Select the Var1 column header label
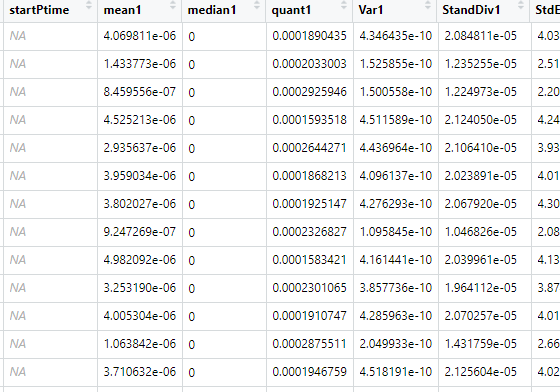This screenshot has height=392, width=560. click(371, 10)
